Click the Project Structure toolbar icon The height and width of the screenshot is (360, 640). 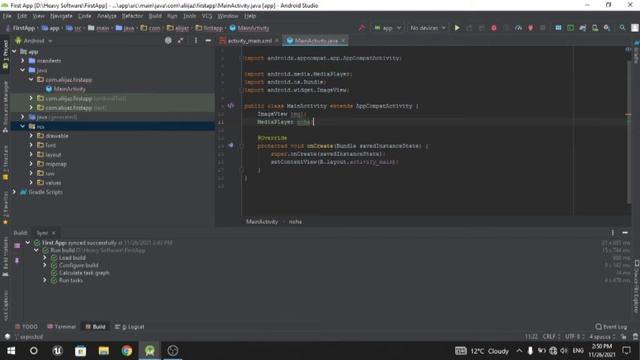point(558,28)
